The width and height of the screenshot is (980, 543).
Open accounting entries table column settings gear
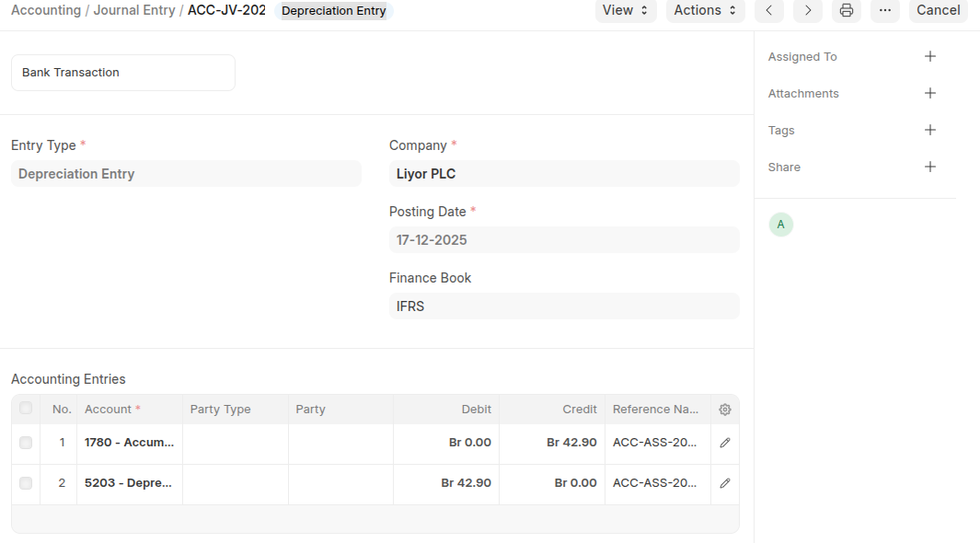pyautogui.click(x=725, y=410)
